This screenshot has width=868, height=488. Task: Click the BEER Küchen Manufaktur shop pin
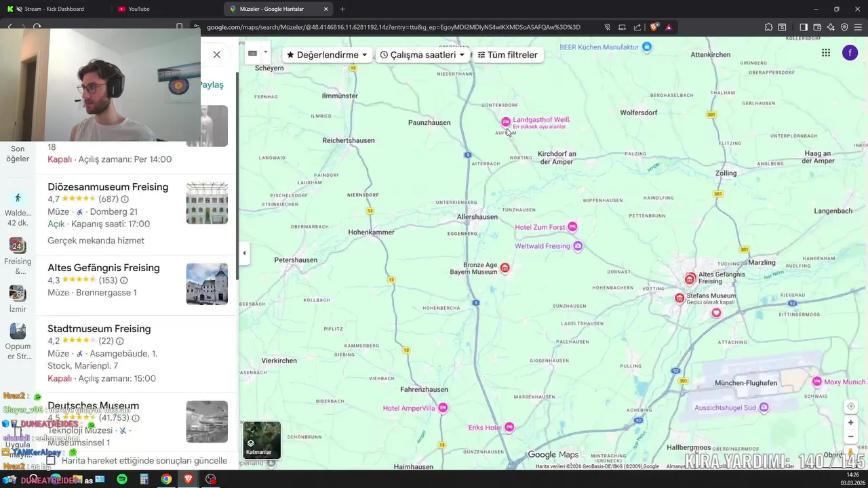(x=647, y=47)
